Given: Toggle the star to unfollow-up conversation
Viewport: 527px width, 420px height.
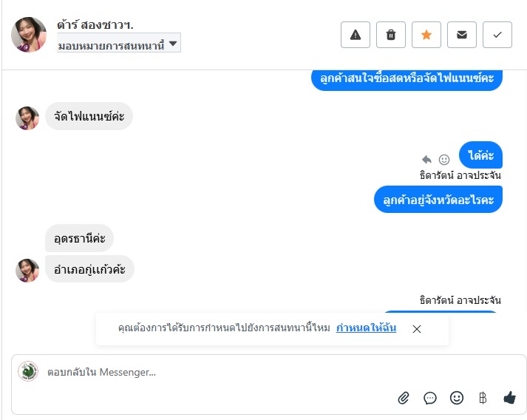Looking at the screenshot, I should tap(426, 35).
